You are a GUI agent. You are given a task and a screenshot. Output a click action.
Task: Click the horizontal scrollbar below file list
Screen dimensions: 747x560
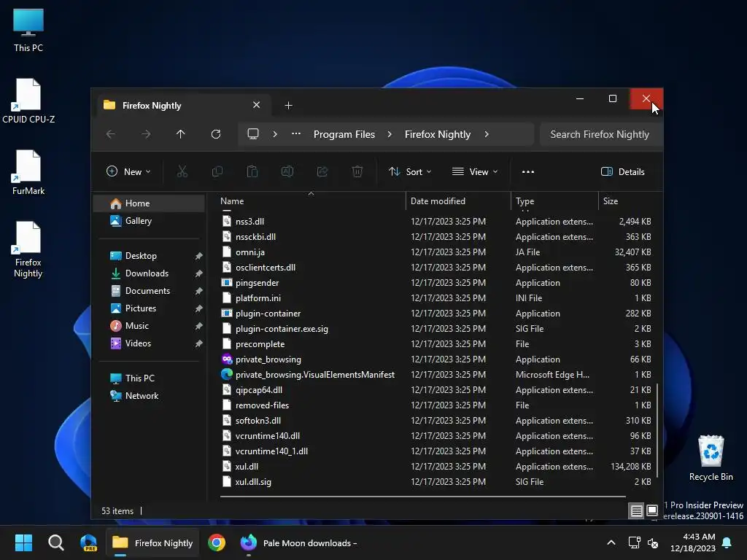click(x=422, y=496)
